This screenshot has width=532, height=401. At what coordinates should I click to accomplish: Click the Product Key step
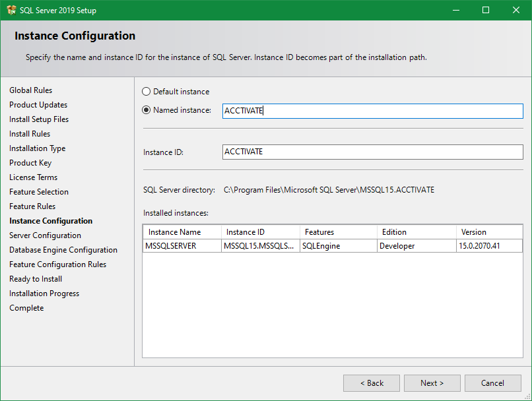(x=30, y=163)
